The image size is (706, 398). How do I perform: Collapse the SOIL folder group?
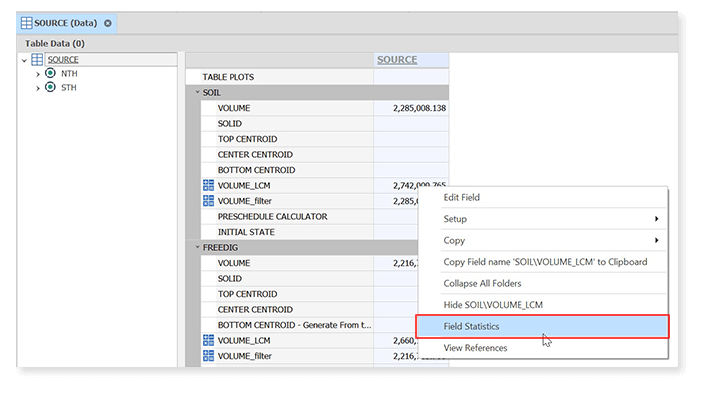click(197, 92)
